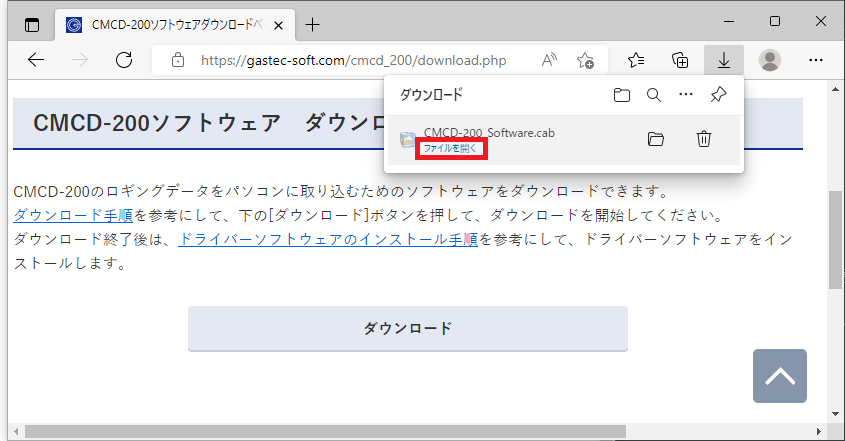Viewport: 845px width, 441px height.
Task: Delete CMCD-200_Software.cab download entry
Action: [704, 139]
